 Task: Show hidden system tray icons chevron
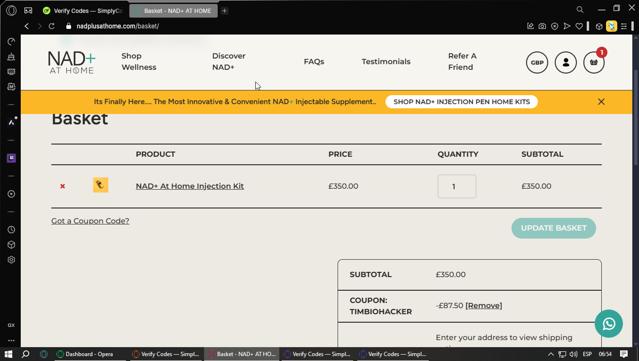click(x=550, y=354)
